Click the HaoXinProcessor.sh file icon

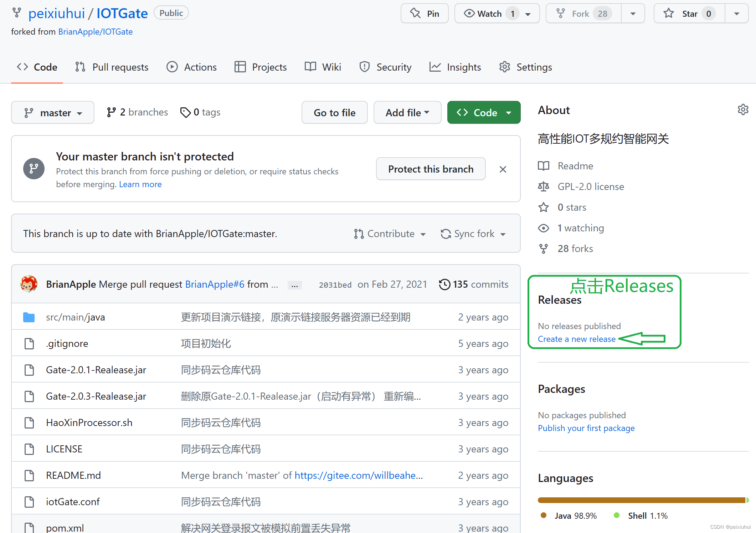[29, 423]
